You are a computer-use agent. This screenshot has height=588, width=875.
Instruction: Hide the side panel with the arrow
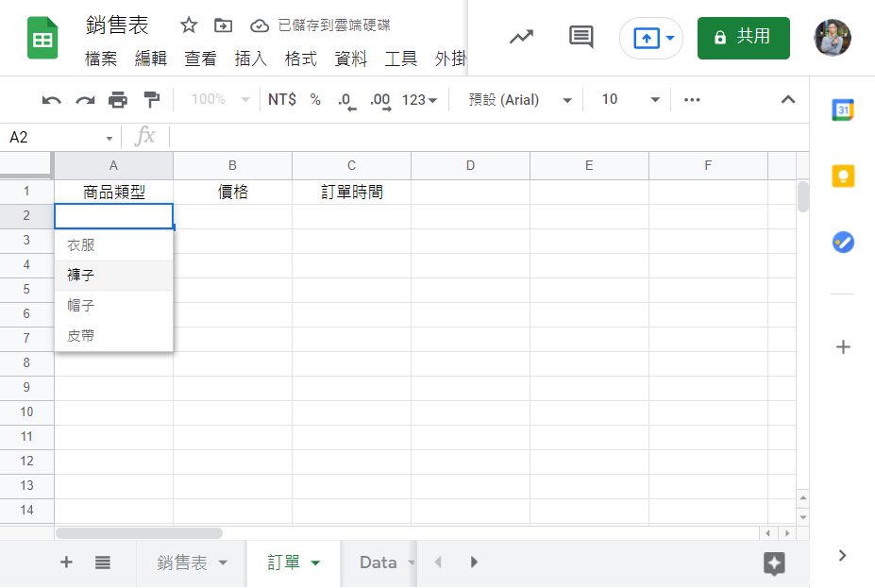pyautogui.click(x=842, y=556)
